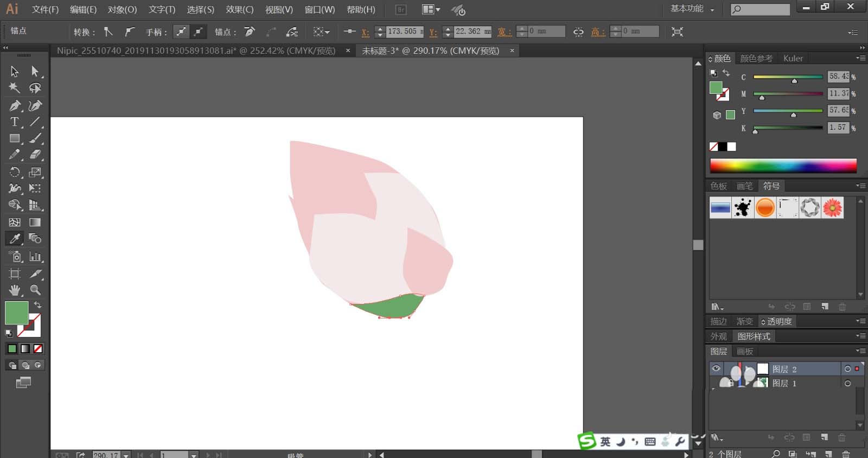This screenshot has width=868, height=458.
Task: Open the 效果(C) menu
Action: point(239,10)
